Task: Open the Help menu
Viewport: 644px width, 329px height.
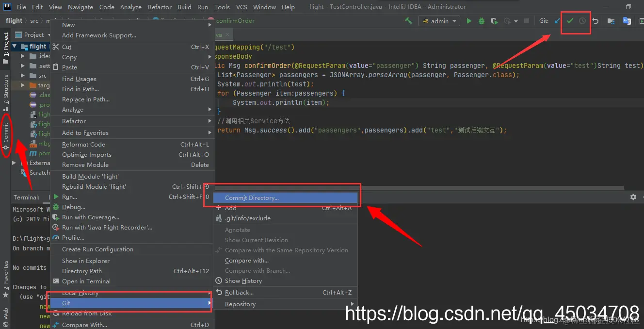Action: [288, 7]
